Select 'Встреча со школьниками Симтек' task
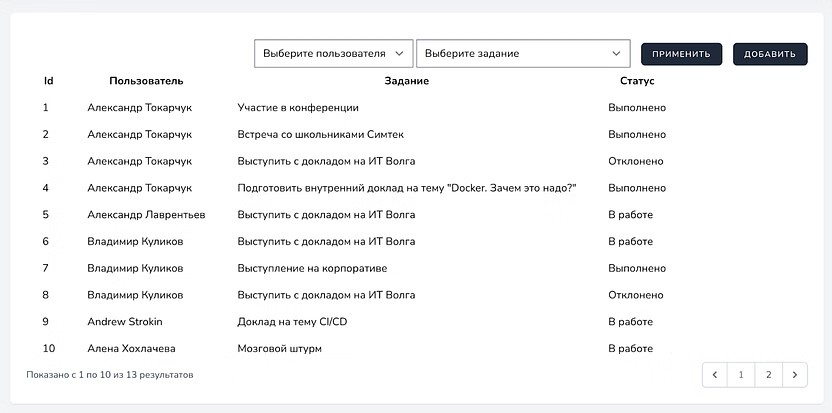The width and height of the screenshot is (832, 413). click(320, 134)
